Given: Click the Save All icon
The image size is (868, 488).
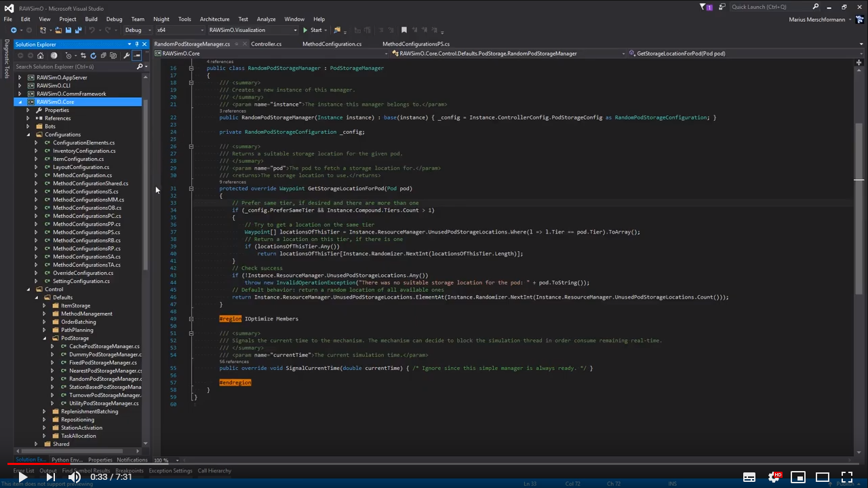Looking at the screenshot, I should tap(78, 30).
